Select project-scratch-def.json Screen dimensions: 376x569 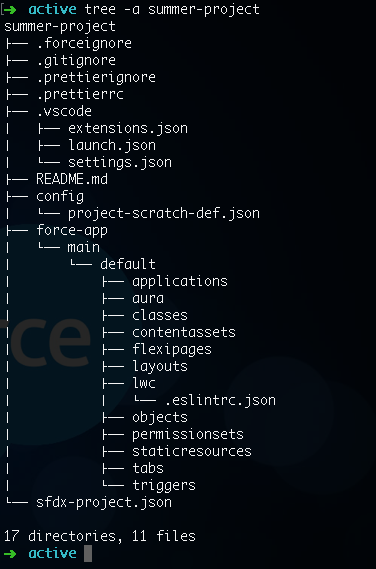[x=164, y=213]
